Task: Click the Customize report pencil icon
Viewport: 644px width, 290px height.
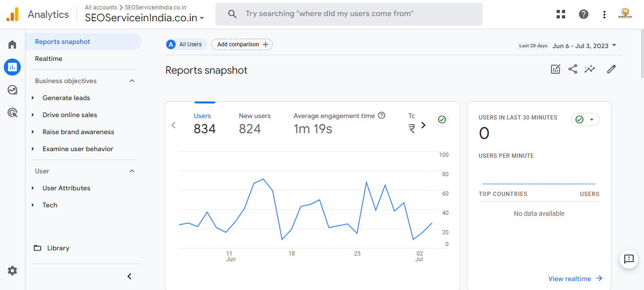Action: point(611,69)
